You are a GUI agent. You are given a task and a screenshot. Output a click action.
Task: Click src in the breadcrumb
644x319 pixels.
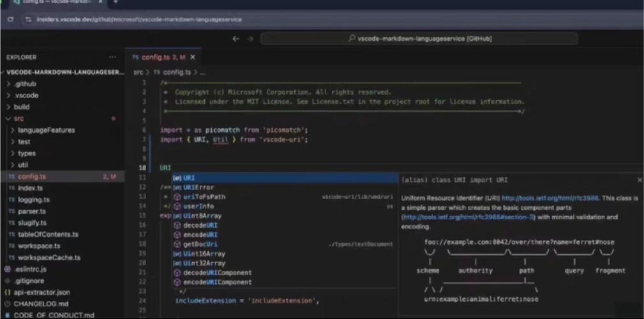[139, 72]
